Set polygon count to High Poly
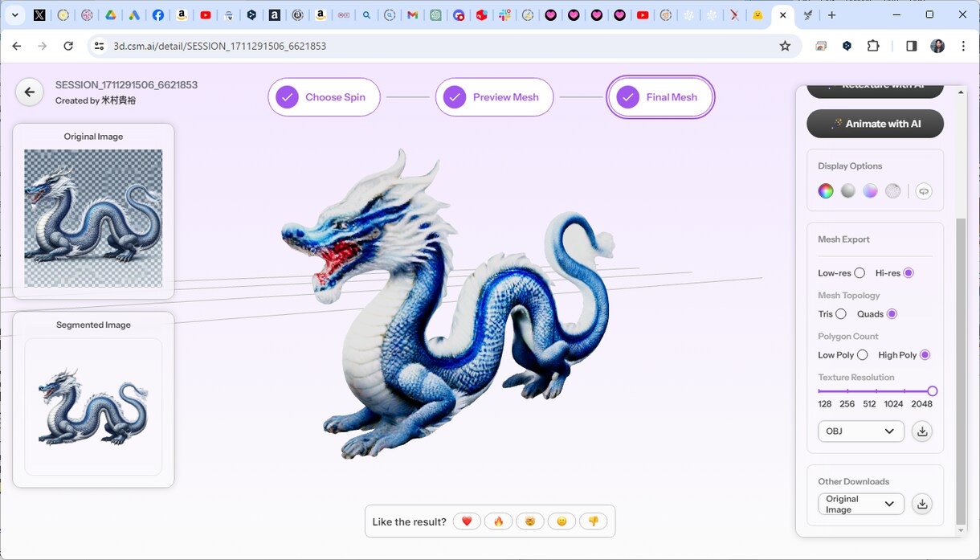The width and height of the screenshot is (980, 560). (925, 355)
